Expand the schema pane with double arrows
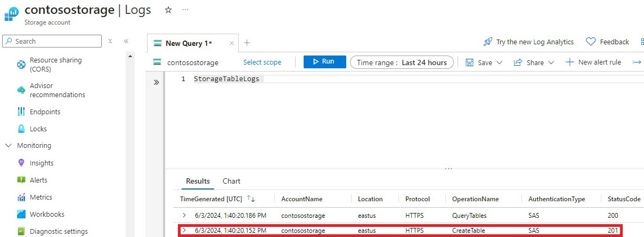644x237 pixels. point(157,82)
